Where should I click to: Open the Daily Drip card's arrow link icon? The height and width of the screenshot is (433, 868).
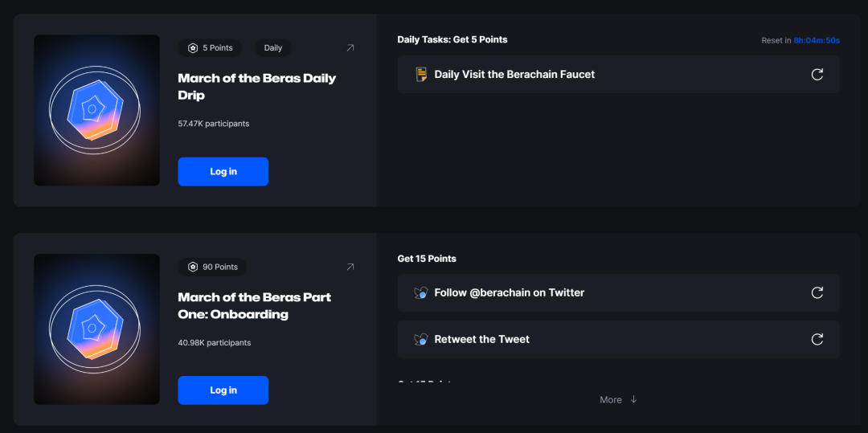pyautogui.click(x=350, y=48)
